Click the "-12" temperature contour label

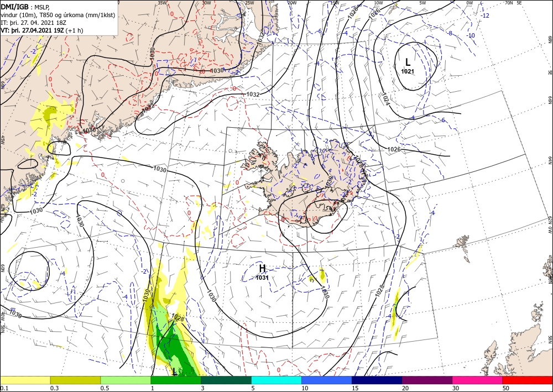[486, 15]
